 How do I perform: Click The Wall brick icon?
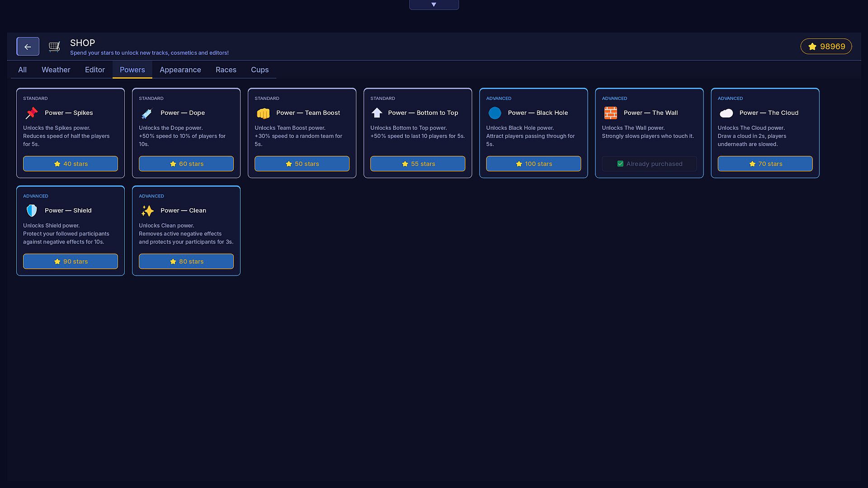(x=610, y=113)
